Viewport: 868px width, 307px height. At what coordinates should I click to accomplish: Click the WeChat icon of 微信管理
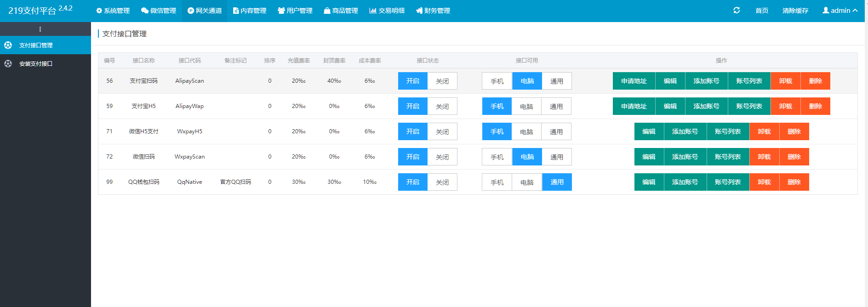(x=145, y=11)
